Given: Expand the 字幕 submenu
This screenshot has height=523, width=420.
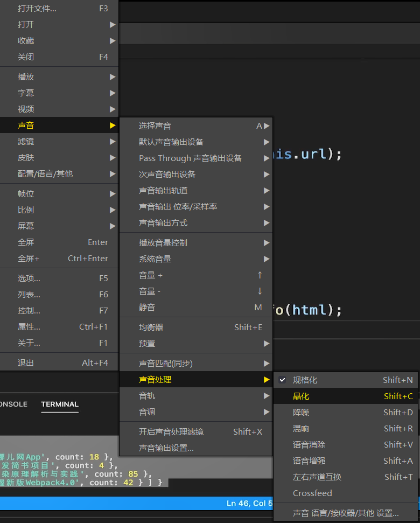Looking at the screenshot, I should [x=59, y=93].
